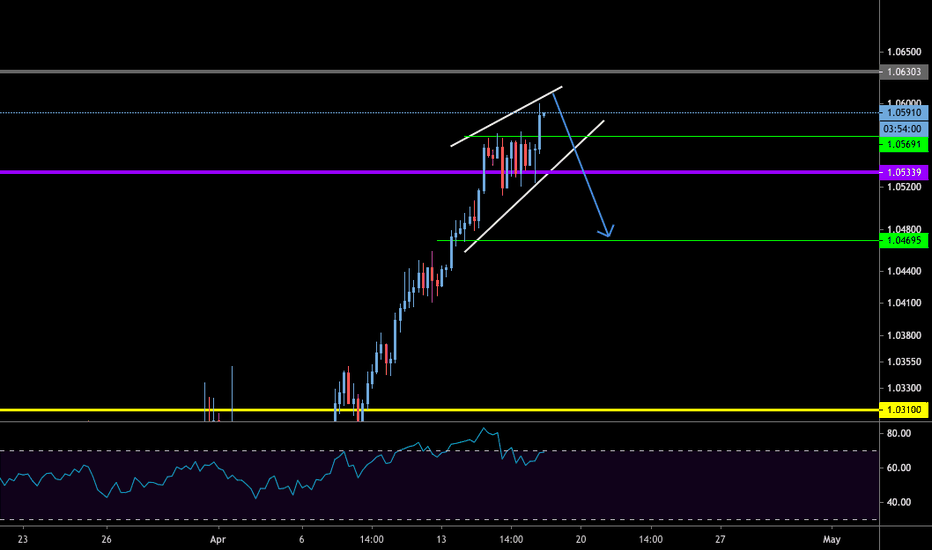Select the green line at 1.04695

[x=659, y=241]
